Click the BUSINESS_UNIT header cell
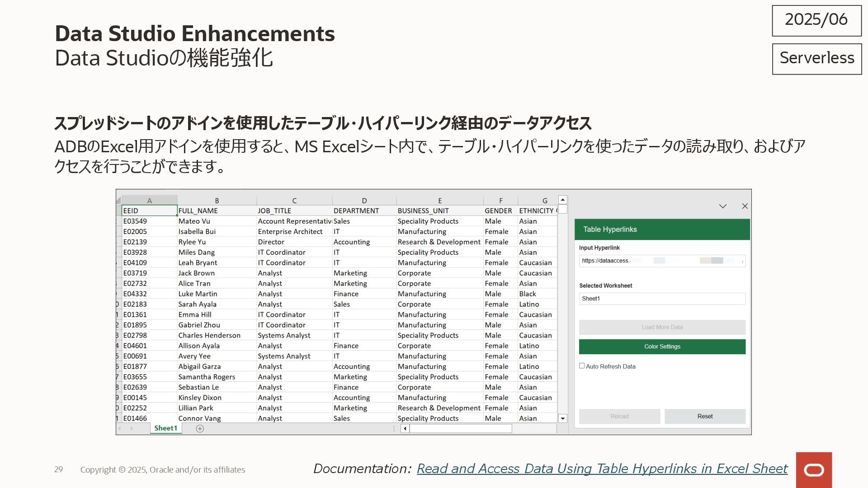Viewport: 868px width, 488px height. [x=440, y=211]
